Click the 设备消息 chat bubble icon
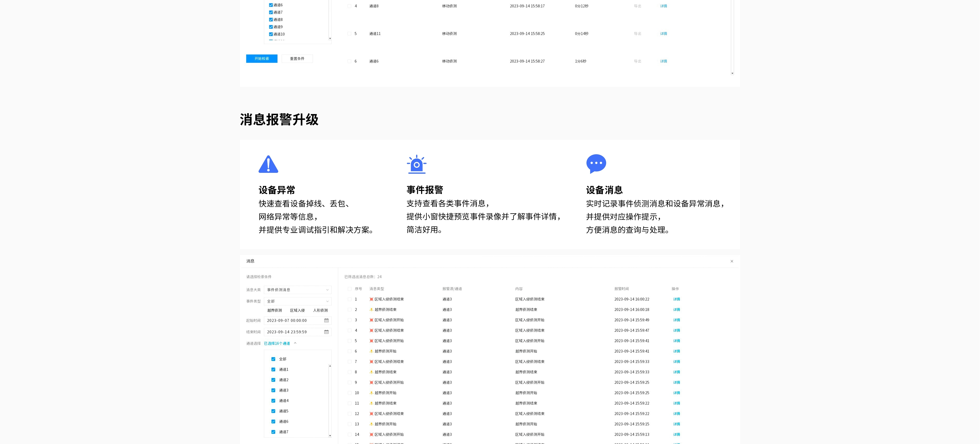Screen dimensions: 980x444 click(x=596, y=164)
